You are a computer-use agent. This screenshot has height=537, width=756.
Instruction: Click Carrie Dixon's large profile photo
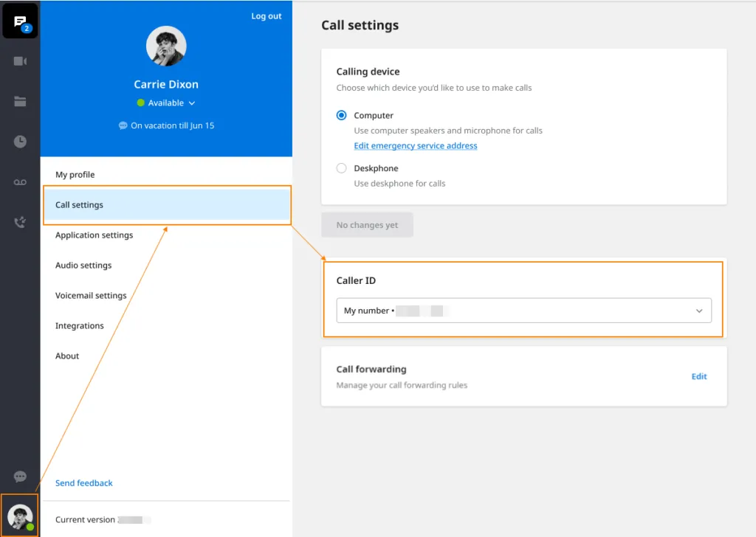(166, 46)
